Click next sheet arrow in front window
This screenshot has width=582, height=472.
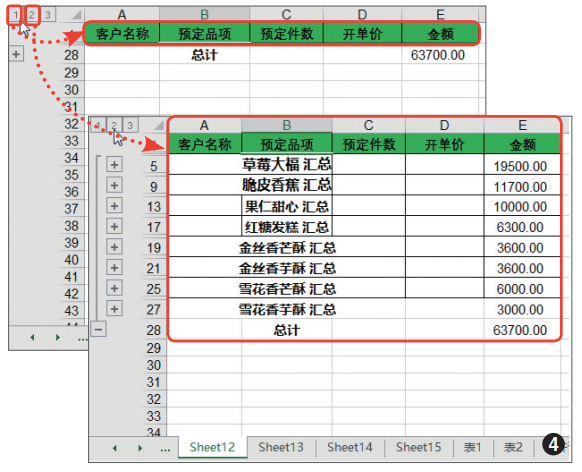140,448
